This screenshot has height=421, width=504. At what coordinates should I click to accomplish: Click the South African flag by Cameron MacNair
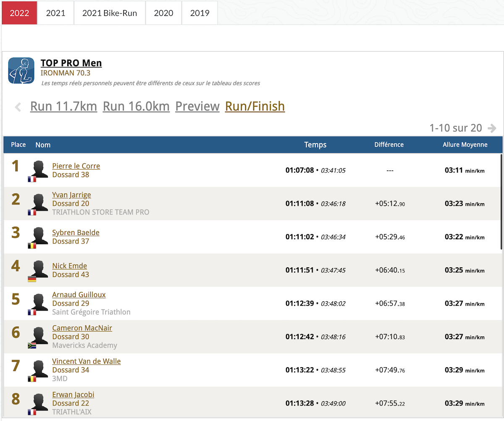[x=32, y=345]
